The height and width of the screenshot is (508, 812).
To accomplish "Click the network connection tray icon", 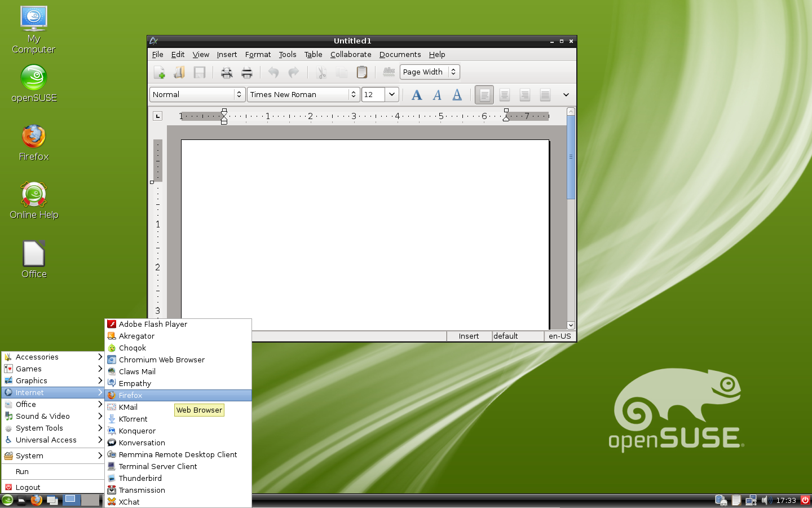I will coord(751,500).
